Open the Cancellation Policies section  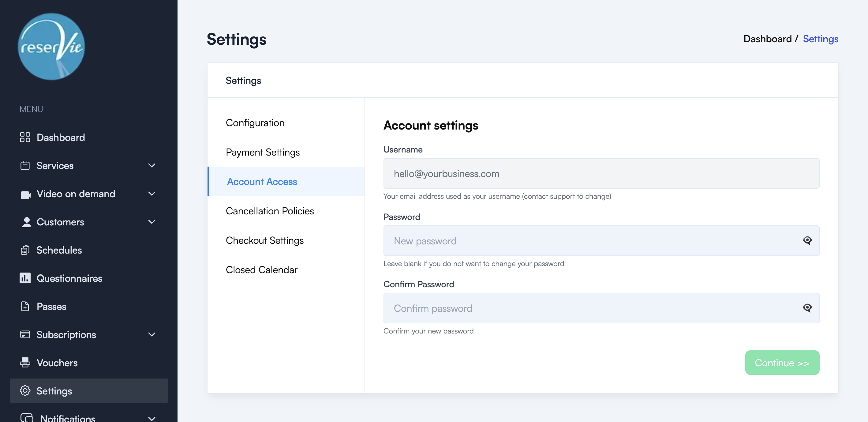point(270,211)
